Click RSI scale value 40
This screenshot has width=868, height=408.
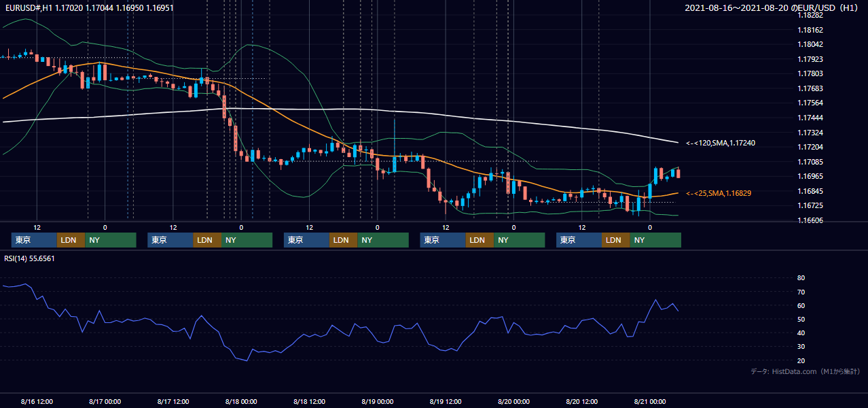pos(801,333)
